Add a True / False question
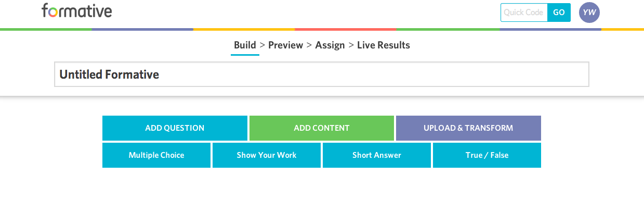This screenshot has height=212, width=644. point(487,155)
